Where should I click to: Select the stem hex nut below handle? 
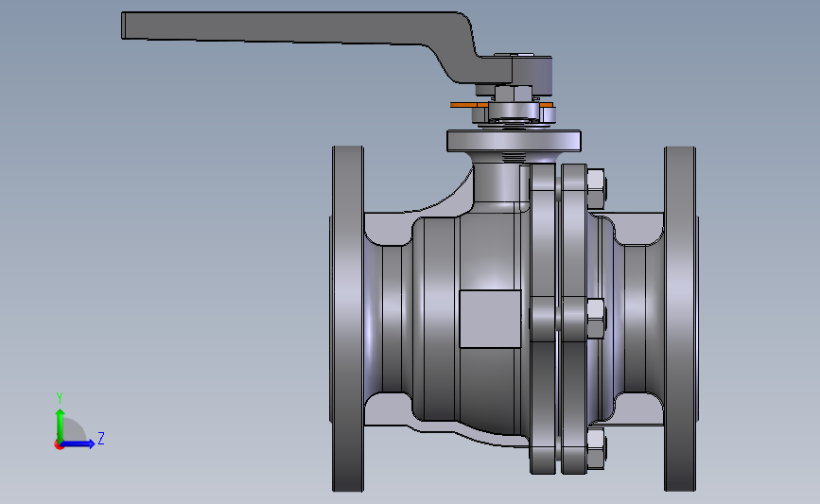click(514, 95)
